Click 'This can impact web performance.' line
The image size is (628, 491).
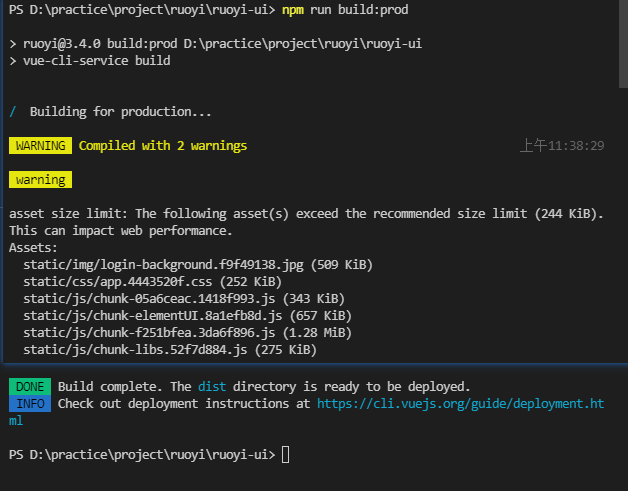point(121,231)
